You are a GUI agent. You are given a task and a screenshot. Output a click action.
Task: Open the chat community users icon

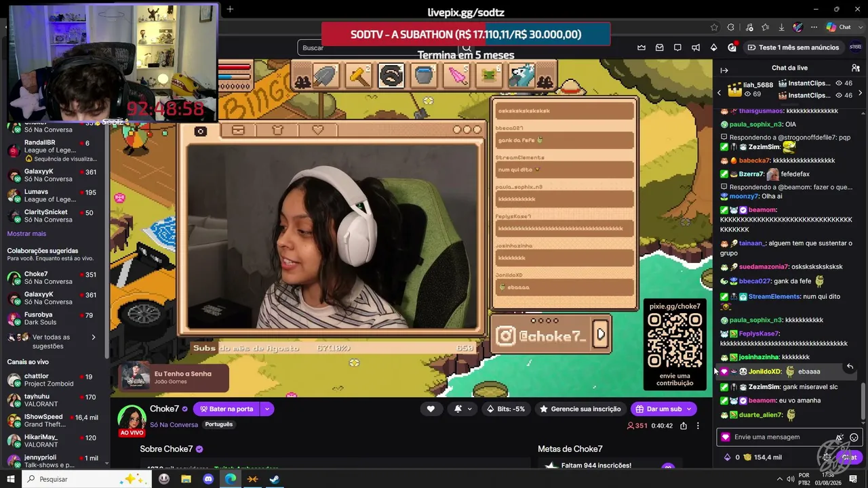[856, 68]
